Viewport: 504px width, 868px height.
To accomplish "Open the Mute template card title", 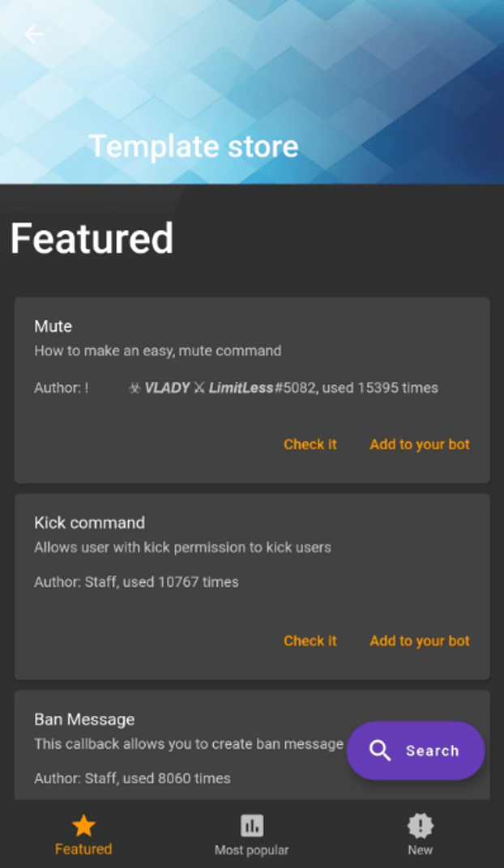I will click(53, 326).
